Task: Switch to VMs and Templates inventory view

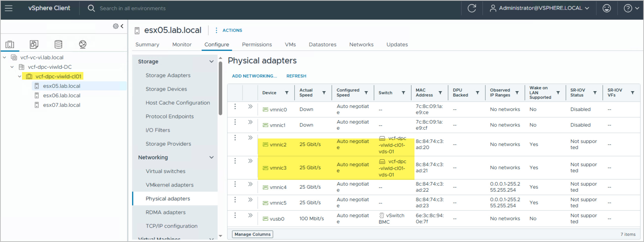Action: pos(34,44)
